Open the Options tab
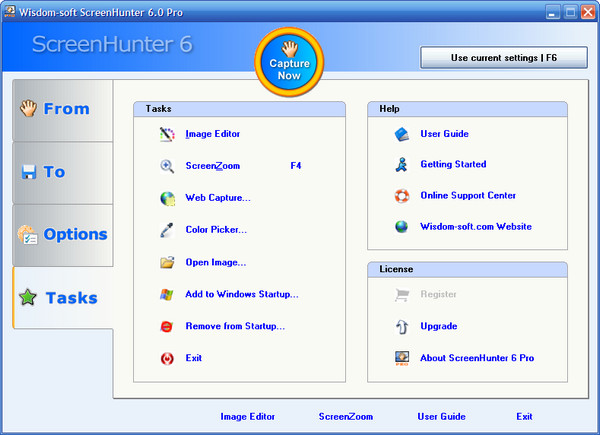 [63, 234]
